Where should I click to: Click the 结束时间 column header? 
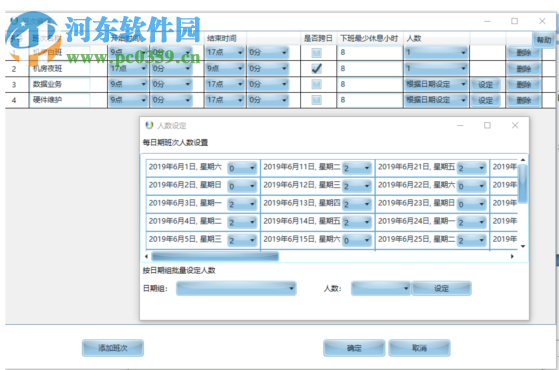click(221, 38)
